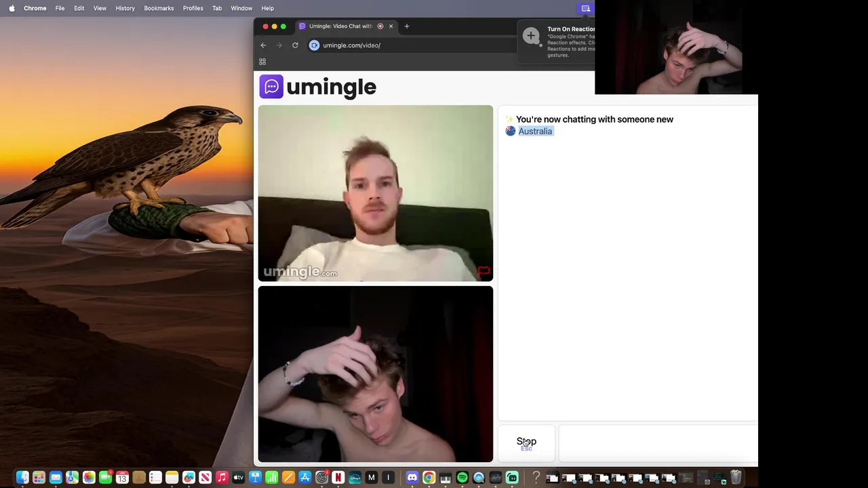Screen dimensions: 868x488
Task: Click the Turn On Reactions notification
Action: pyautogui.click(x=557, y=42)
